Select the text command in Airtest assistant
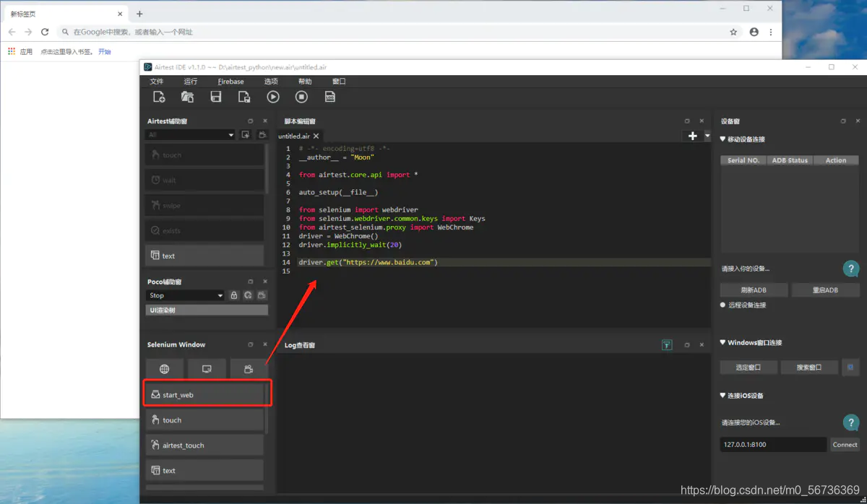 click(204, 256)
